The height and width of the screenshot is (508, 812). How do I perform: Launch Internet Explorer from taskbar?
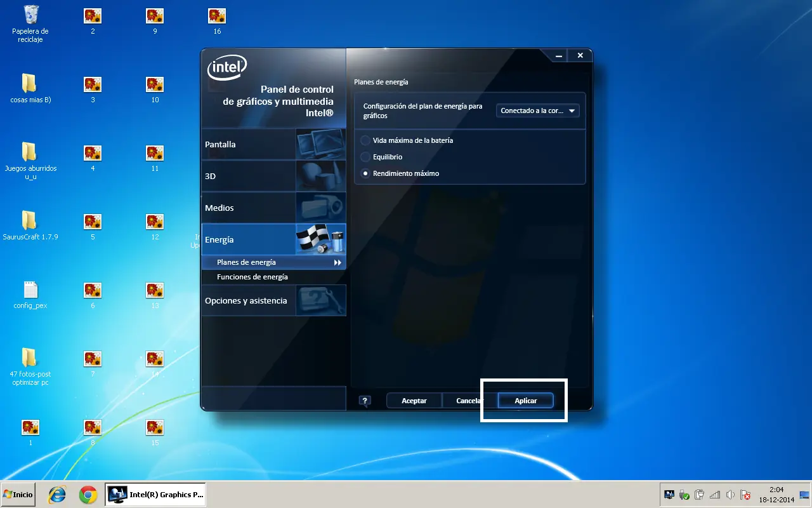pyautogui.click(x=57, y=495)
